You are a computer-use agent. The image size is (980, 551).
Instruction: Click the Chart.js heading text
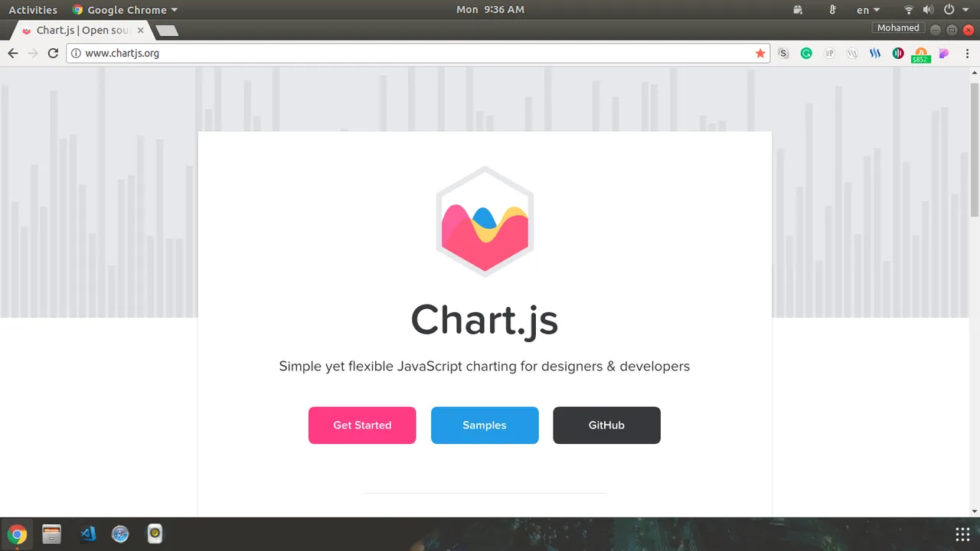tap(485, 320)
